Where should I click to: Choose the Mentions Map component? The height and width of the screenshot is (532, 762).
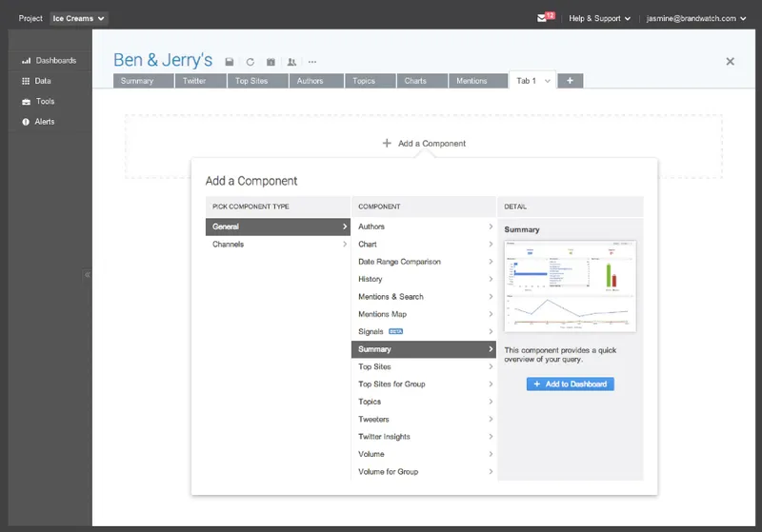pos(423,314)
